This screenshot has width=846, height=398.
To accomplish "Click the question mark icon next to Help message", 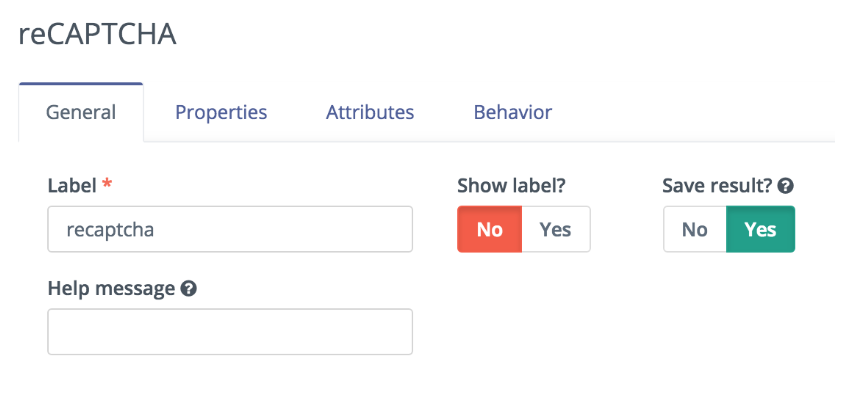I will (x=188, y=289).
